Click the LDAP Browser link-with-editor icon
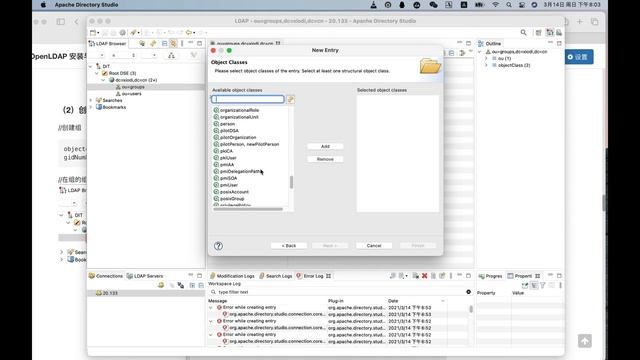The height and width of the screenshot is (360, 640). point(173,44)
